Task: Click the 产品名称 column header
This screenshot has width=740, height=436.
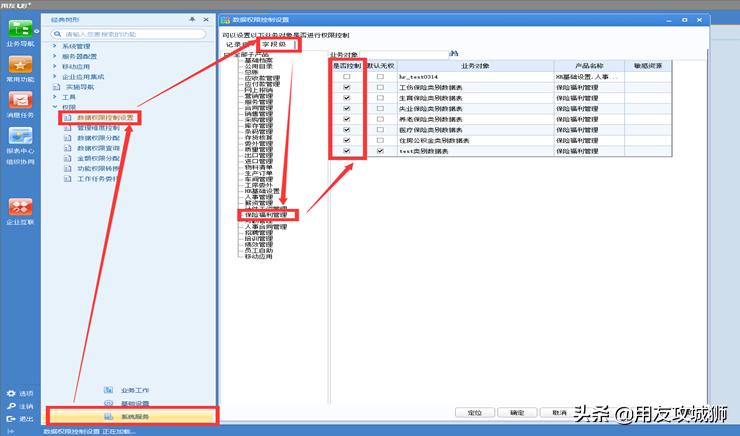Action: (x=589, y=66)
